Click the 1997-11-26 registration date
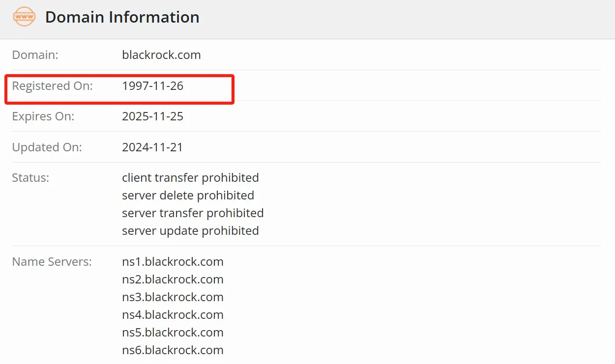Screen dimensions: 615x364 point(152,86)
